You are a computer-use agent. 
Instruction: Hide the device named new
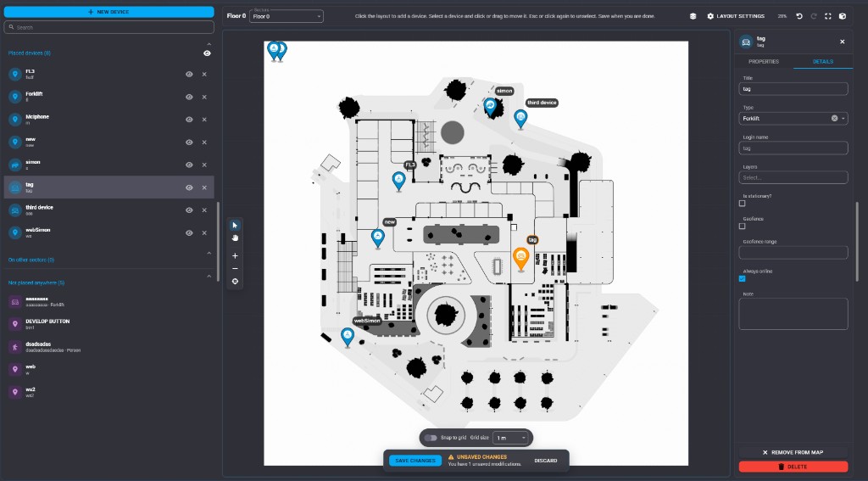[x=189, y=143]
